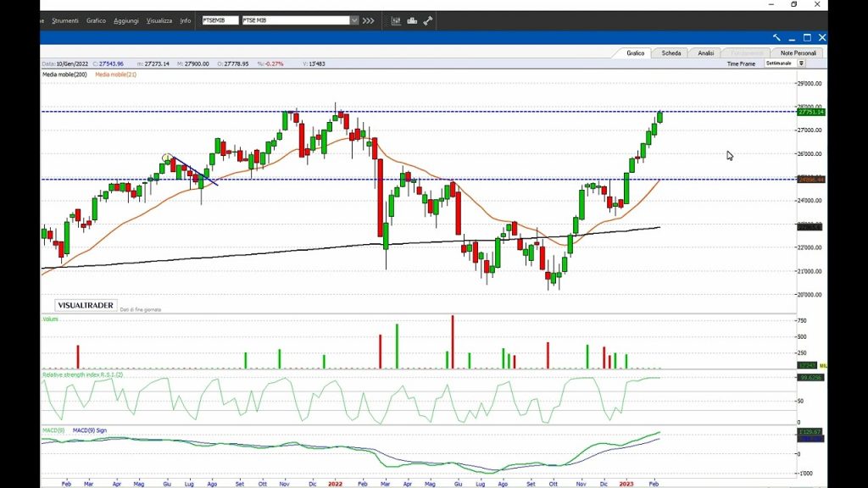Expand the FTSE MIB instrument dropdown
868x488 pixels.
[353, 20]
